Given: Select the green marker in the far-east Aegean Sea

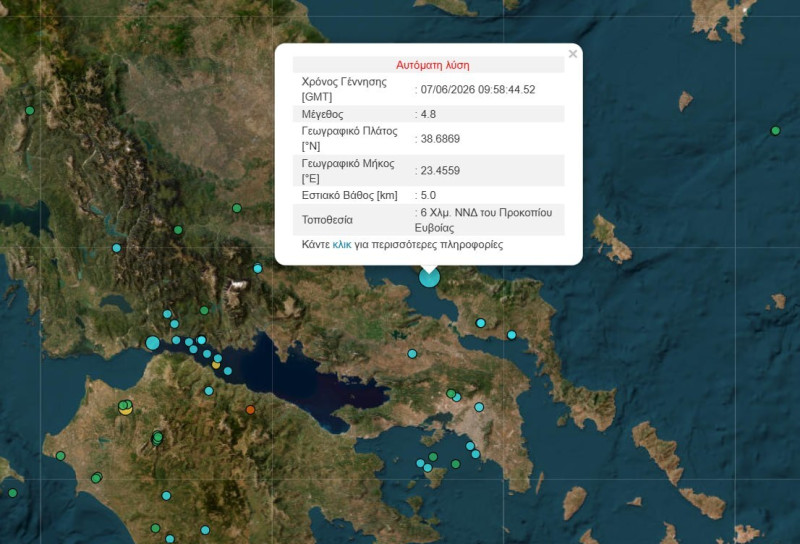Looking at the screenshot, I should click(x=775, y=131).
